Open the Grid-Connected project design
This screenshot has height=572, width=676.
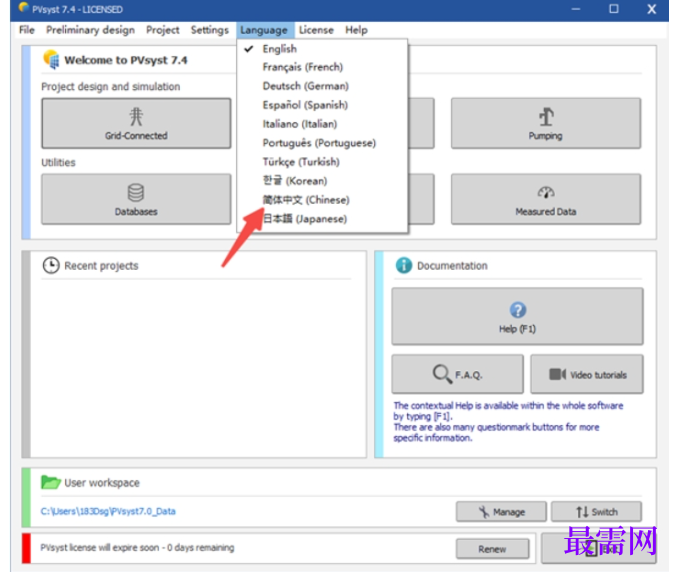pos(136,123)
